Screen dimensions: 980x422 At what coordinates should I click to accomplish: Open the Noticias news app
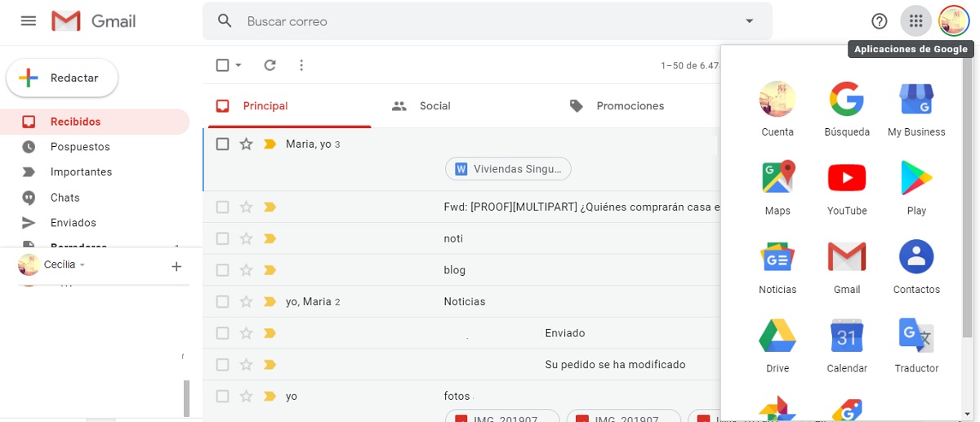(x=777, y=267)
